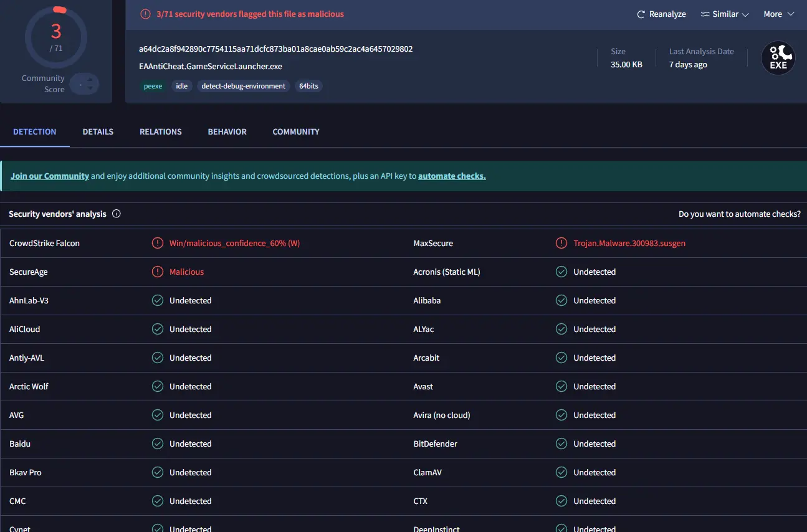The height and width of the screenshot is (532, 807).
Task: Click the Avast undetected check icon
Action: pyautogui.click(x=561, y=386)
